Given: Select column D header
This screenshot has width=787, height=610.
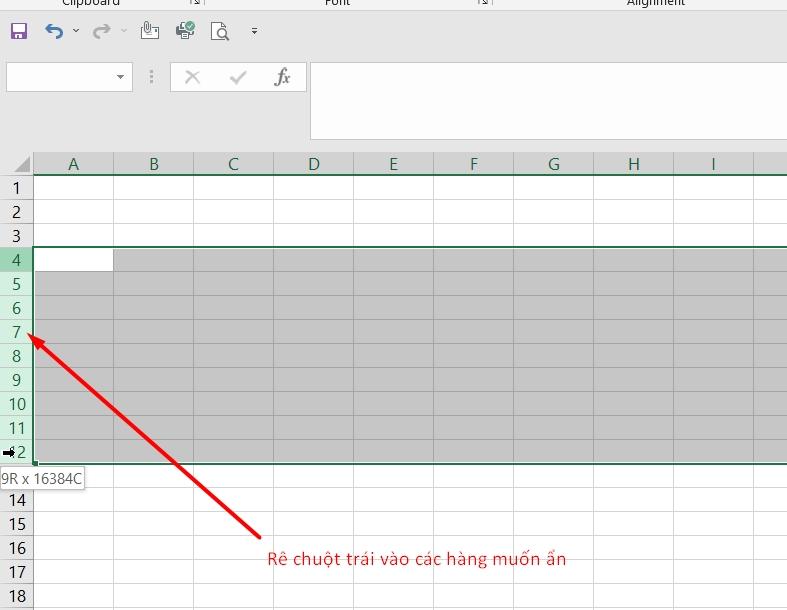Looking at the screenshot, I should click(314, 164).
